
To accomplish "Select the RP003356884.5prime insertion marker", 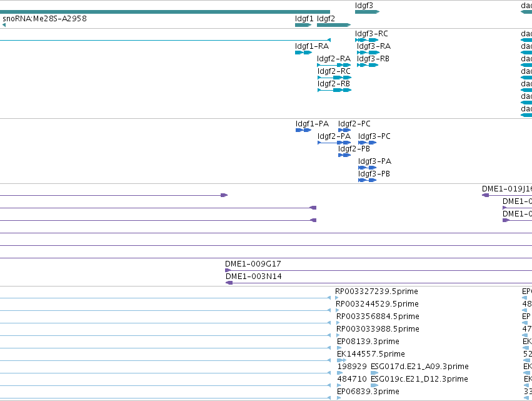I will pos(338,323).
